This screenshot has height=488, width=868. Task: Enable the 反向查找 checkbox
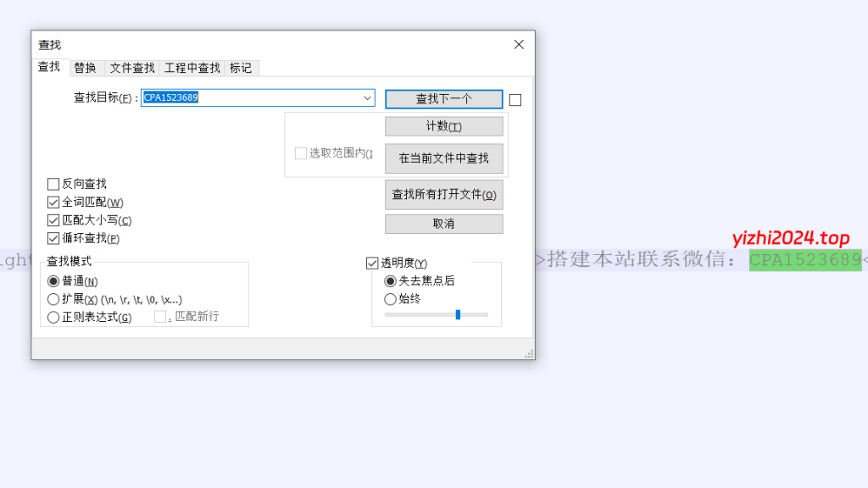(x=53, y=184)
